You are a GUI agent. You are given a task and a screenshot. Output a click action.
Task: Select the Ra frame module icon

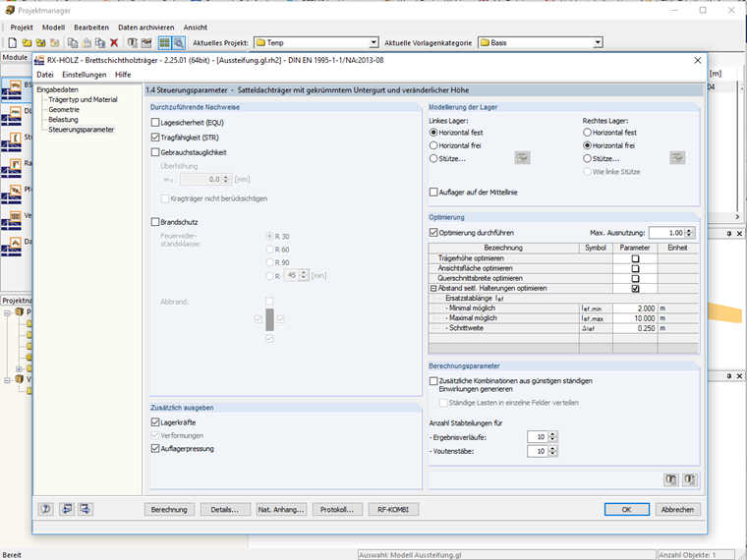(x=12, y=168)
